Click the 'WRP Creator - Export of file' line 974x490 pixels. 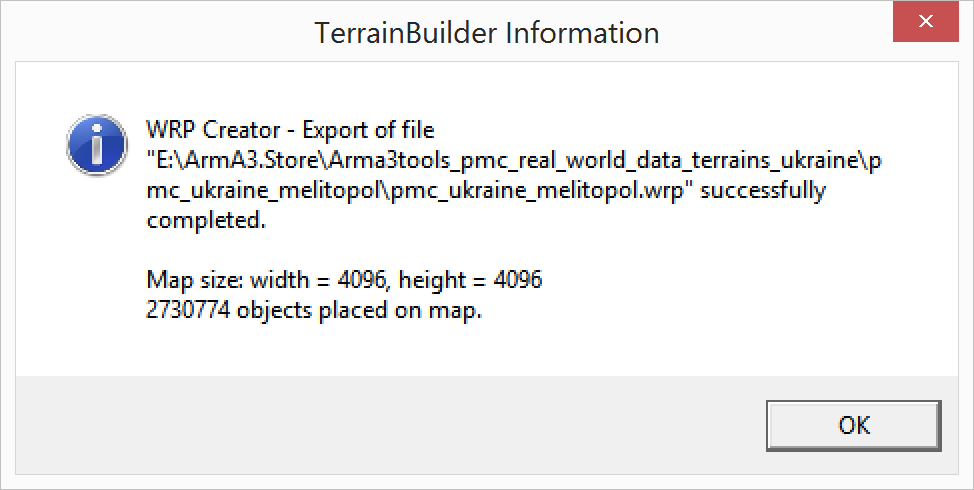click(x=290, y=130)
